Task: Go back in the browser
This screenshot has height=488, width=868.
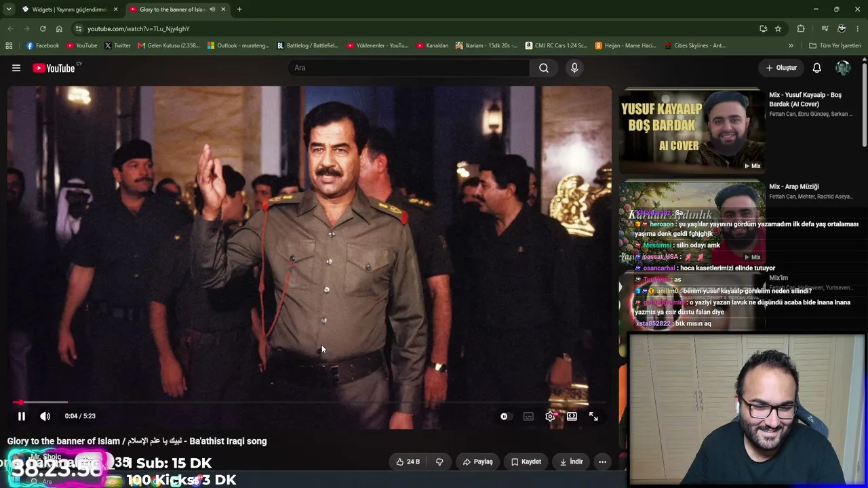Action: click(10, 28)
